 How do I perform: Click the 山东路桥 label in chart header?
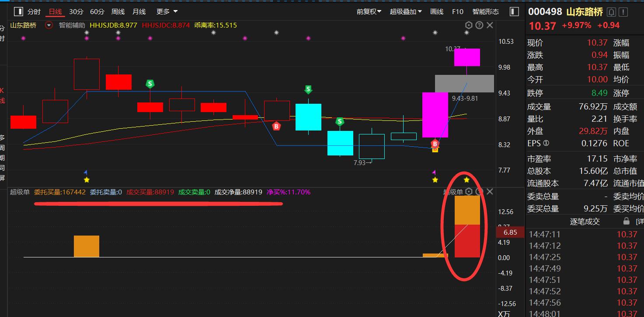pos(24,25)
